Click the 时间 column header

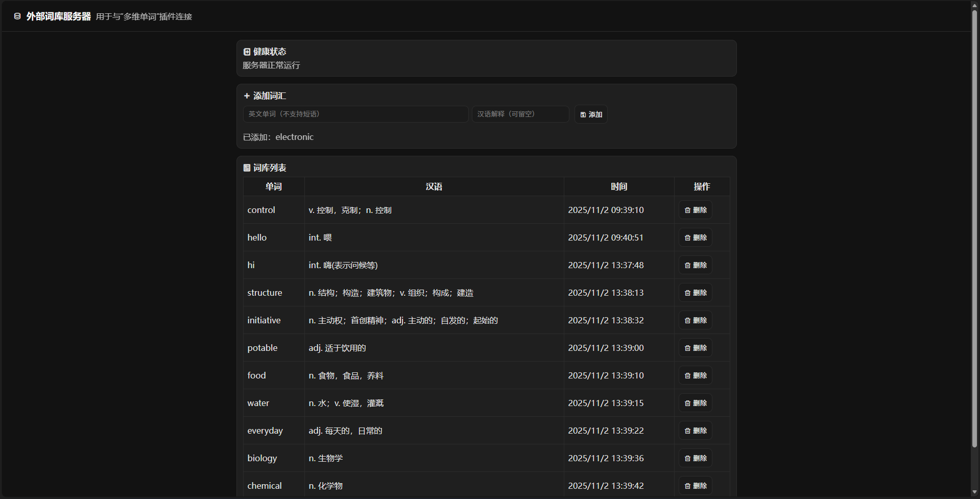pyautogui.click(x=619, y=186)
